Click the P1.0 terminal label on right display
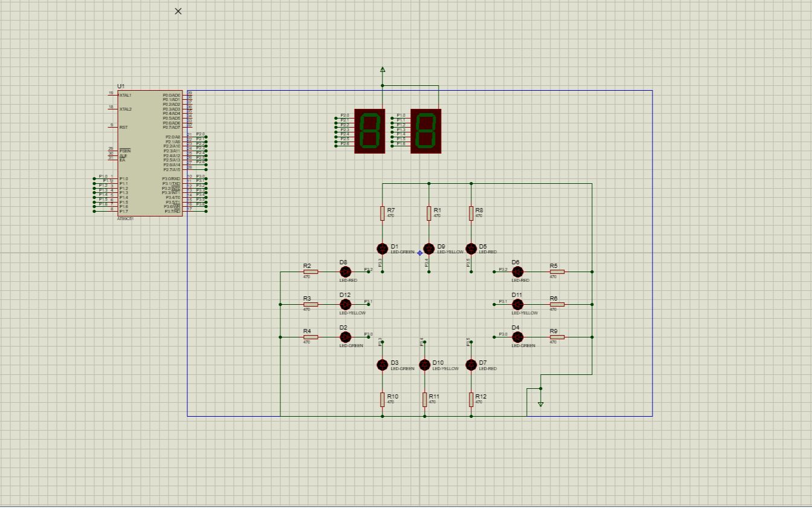Viewport: 812px width, 508px height. pyautogui.click(x=401, y=115)
